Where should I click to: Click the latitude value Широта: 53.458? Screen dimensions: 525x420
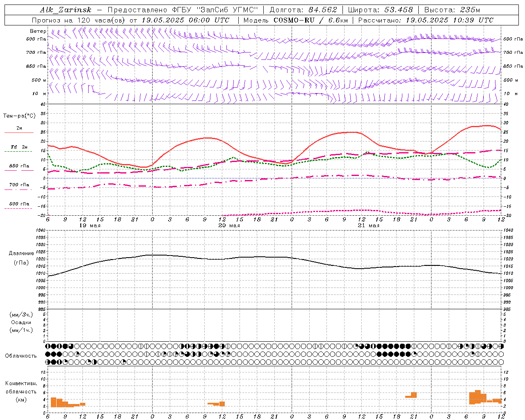click(380, 10)
